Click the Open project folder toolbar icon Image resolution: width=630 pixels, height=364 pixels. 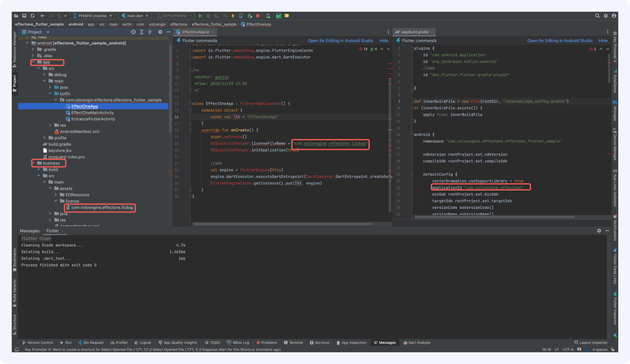click(16, 16)
